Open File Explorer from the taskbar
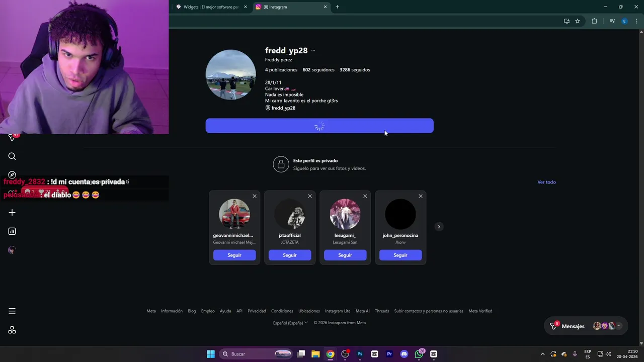 click(315, 354)
